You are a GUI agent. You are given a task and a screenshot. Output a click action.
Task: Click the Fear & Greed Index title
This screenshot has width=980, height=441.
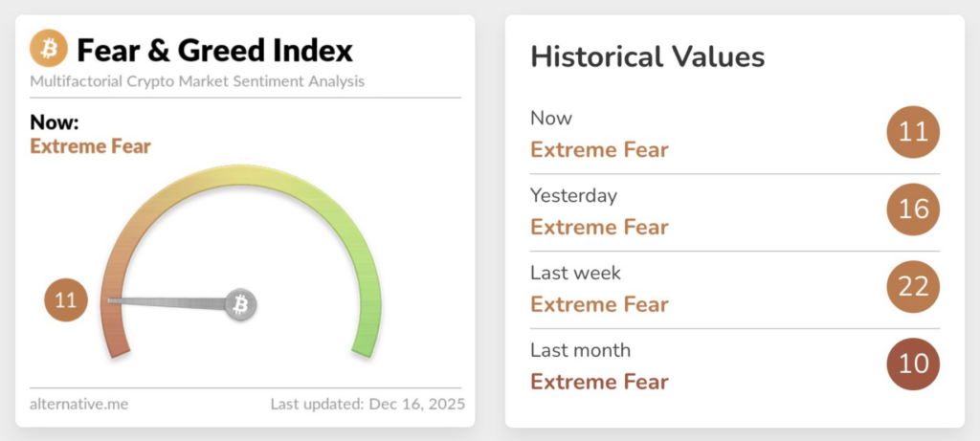214,50
